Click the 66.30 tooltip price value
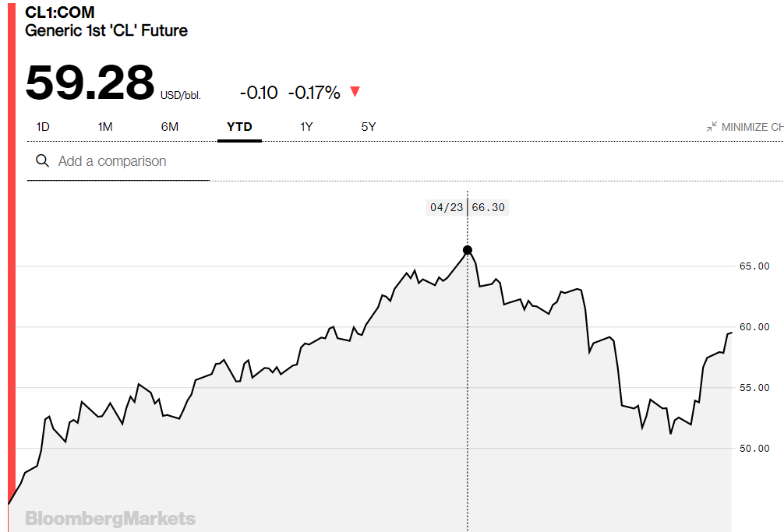The height and width of the screenshot is (532, 784). click(x=489, y=207)
